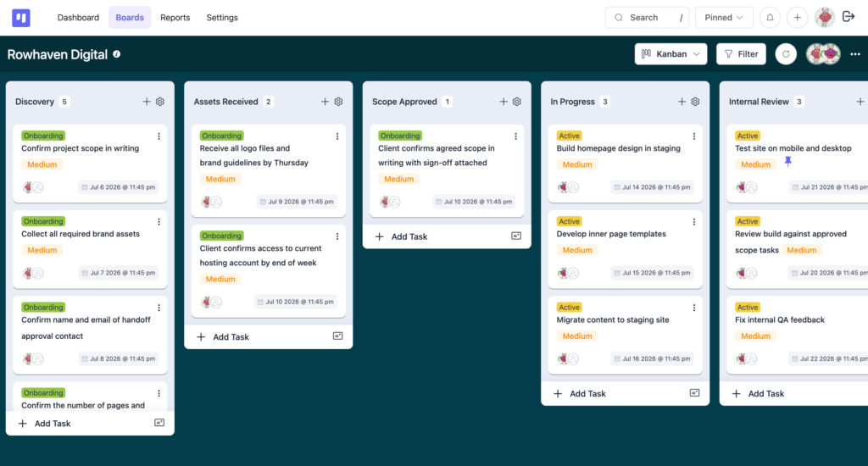
Task: Open Assets Received column settings gear
Action: pyautogui.click(x=338, y=102)
